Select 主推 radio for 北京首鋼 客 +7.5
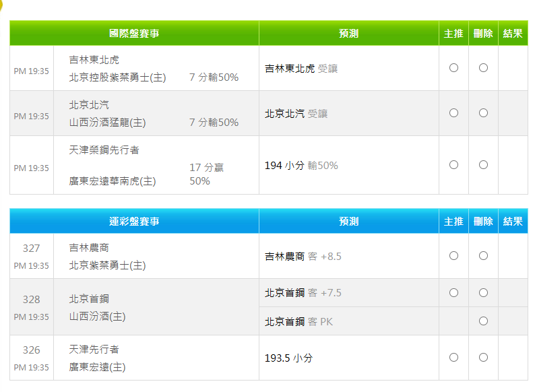 (x=453, y=292)
